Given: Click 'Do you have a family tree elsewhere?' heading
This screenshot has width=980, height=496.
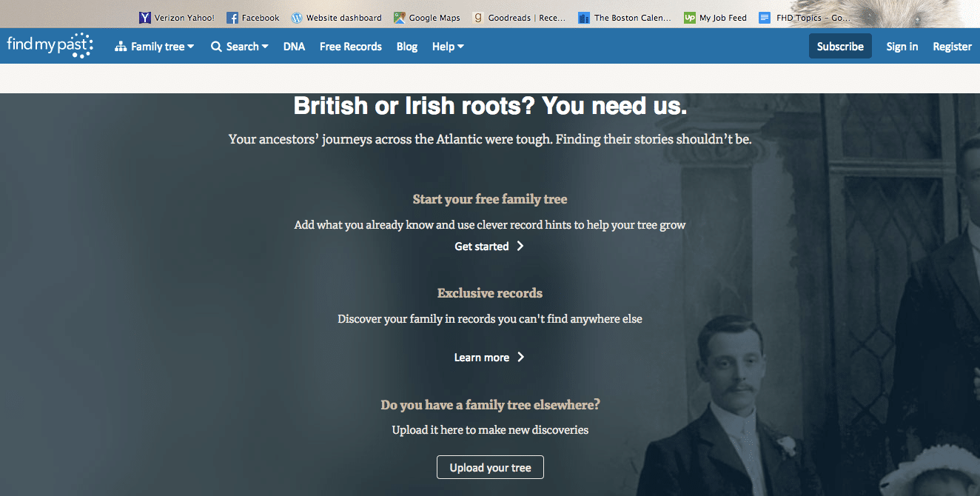Looking at the screenshot, I should pos(490,405).
